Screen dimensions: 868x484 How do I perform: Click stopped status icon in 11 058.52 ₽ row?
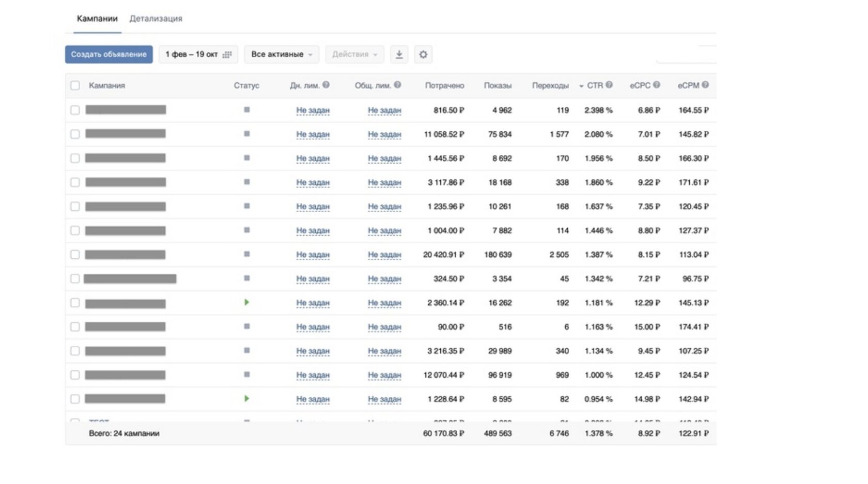point(246,134)
